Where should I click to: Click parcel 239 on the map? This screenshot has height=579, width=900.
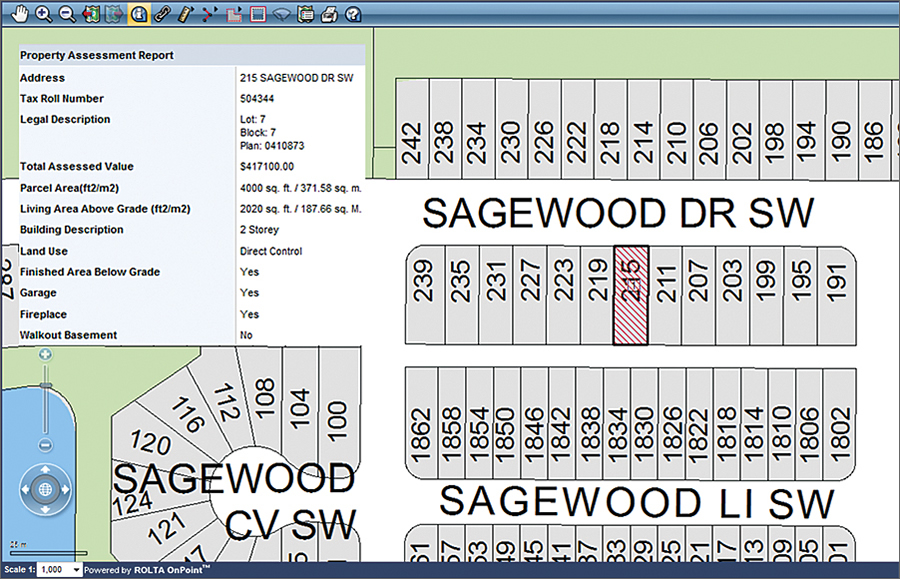[x=425, y=296]
